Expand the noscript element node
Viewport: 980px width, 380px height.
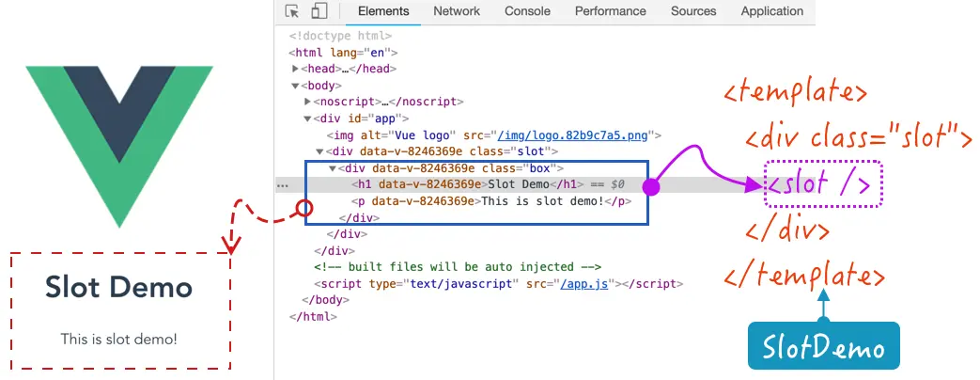click(x=307, y=102)
